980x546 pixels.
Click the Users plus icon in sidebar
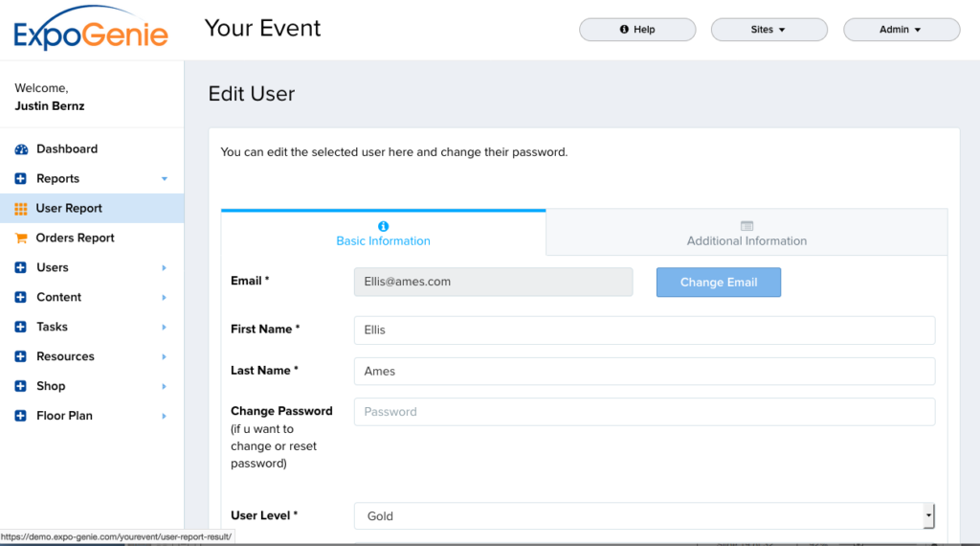coord(21,268)
